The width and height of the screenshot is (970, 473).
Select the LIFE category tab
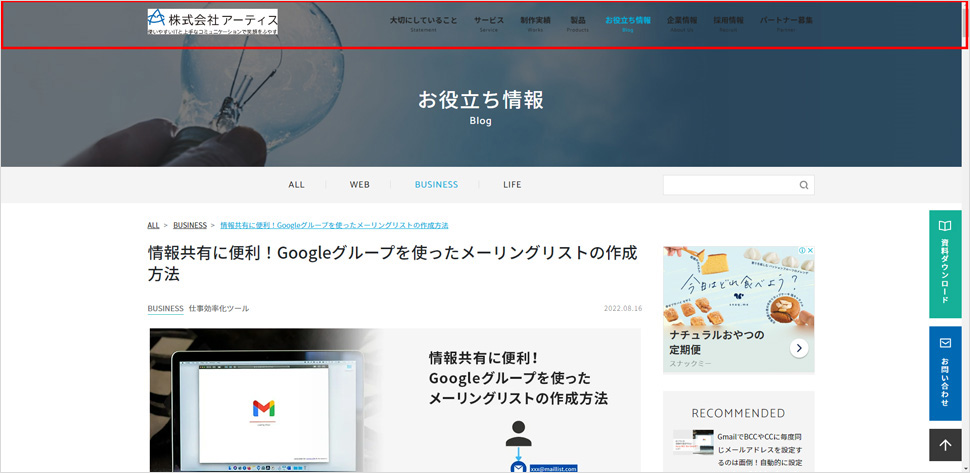(x=512, y=184)
